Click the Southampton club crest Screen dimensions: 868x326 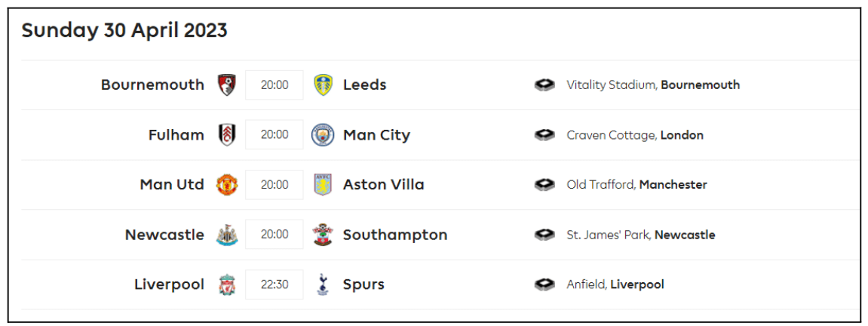pos(323,235)
